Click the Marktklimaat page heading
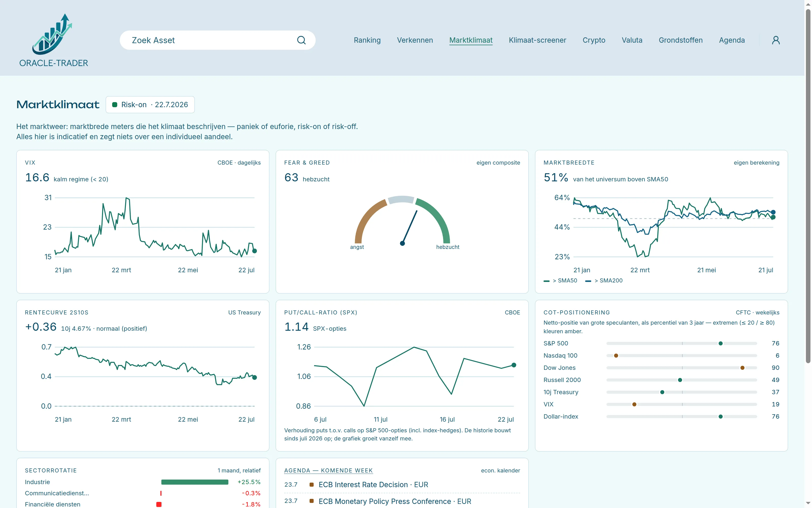The height and width of the screenshot is (508, 812). pos(58,105)
